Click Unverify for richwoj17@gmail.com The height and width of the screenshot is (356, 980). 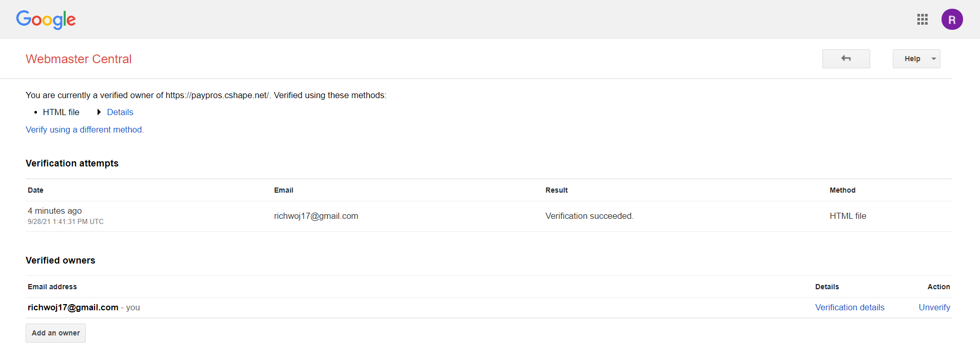tap(934, 307)
